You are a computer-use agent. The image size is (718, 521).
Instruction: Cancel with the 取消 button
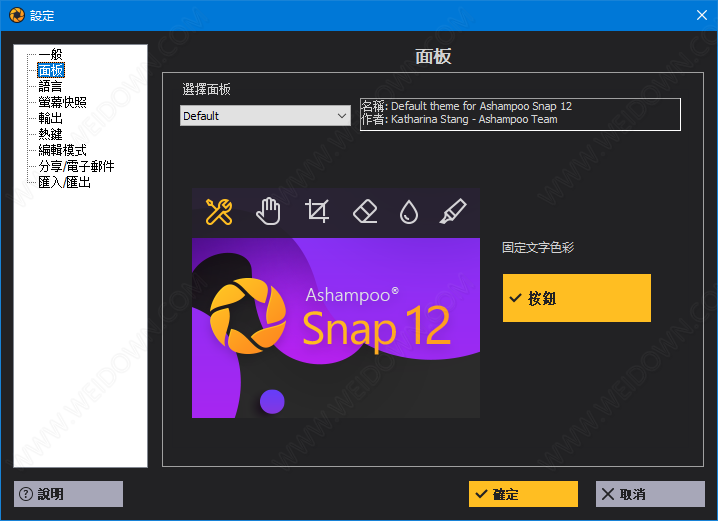tap(650, 494)
